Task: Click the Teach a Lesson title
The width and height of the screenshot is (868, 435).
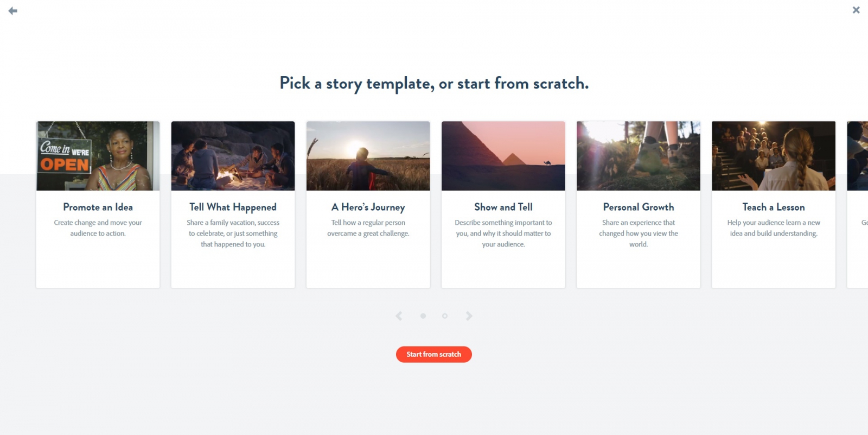Action: 773,207
